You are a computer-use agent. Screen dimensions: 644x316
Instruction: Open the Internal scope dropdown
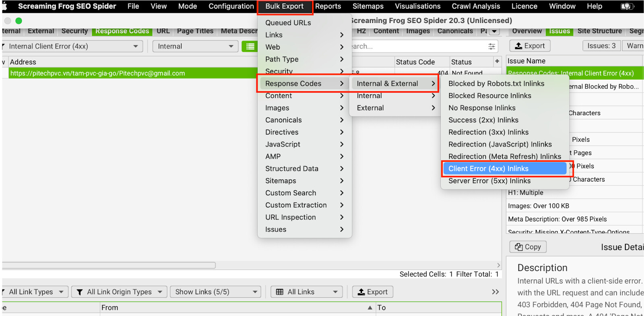(x=195, y=46)
